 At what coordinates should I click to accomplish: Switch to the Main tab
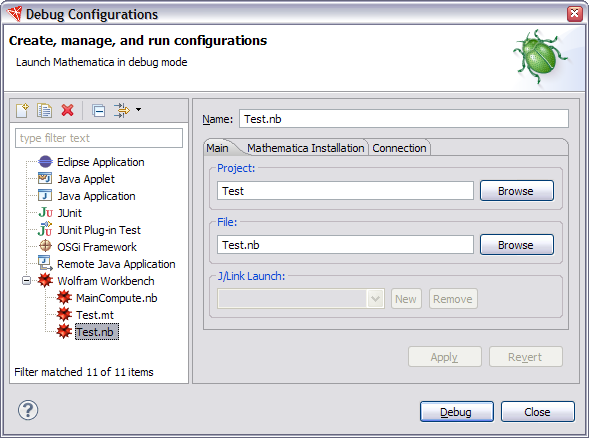click(x=217, y=148)
